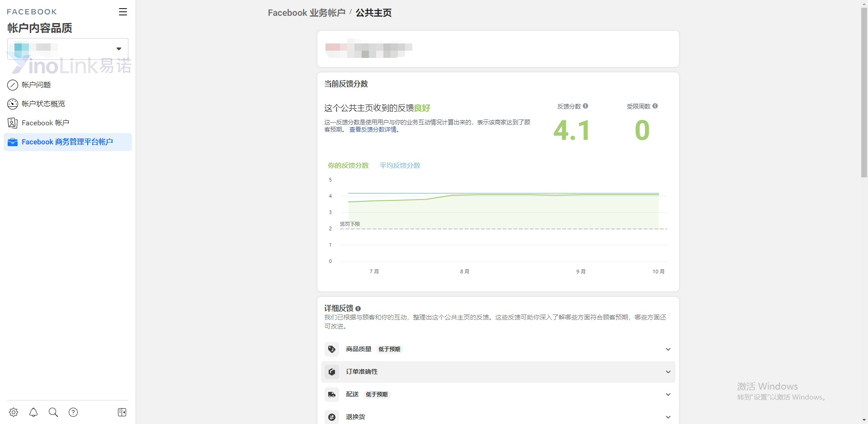Click the 0 受限周数 value
Screen dimensions: 868x424
(642, 130)
